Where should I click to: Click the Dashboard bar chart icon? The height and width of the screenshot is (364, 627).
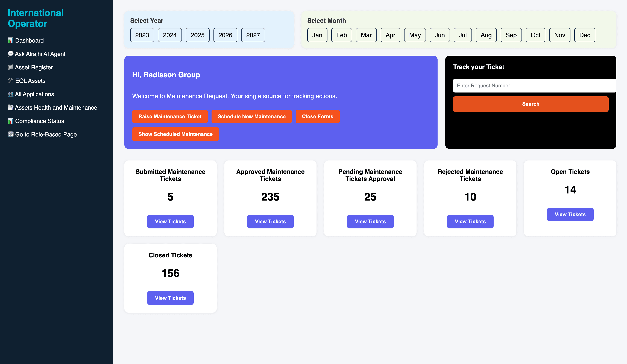(x=10, y=40)
